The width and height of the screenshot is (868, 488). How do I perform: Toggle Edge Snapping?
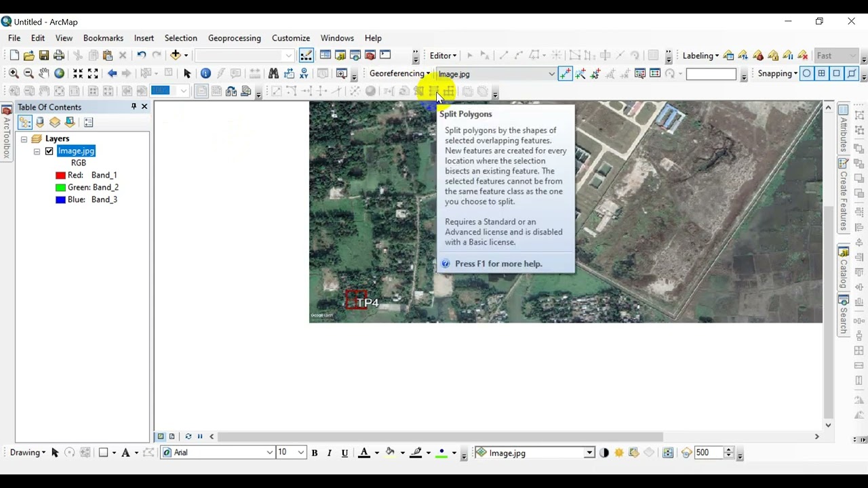tap(852, 74)
